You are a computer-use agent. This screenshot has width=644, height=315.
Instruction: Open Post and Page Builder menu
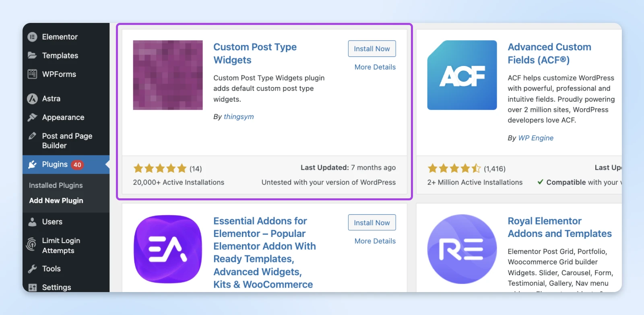pyautogui.click(x=67, y=141)
